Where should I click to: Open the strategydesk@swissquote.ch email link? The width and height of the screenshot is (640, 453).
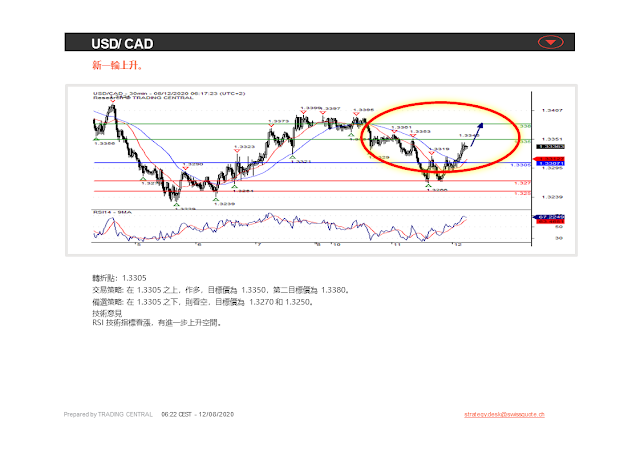click(504, 414)
